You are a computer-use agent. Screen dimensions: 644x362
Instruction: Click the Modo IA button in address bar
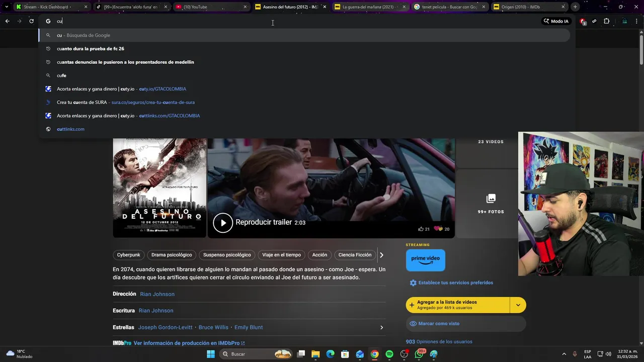[556, 21]
